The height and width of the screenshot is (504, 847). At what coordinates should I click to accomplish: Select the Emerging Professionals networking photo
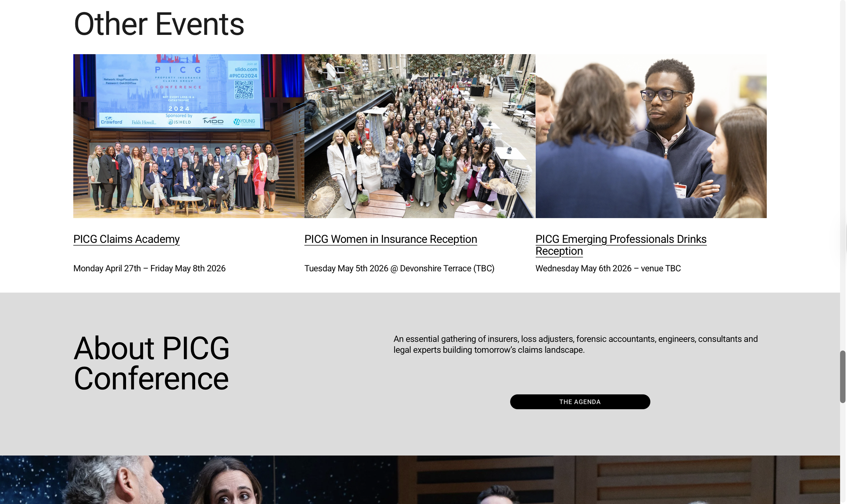coord(651,136)
